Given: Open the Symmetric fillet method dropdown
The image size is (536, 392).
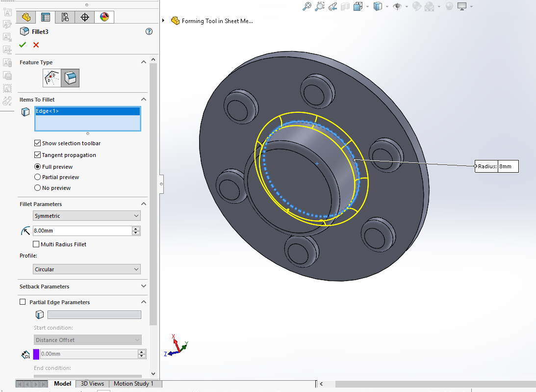Looking at the screenshot, I should pos(87,216).
